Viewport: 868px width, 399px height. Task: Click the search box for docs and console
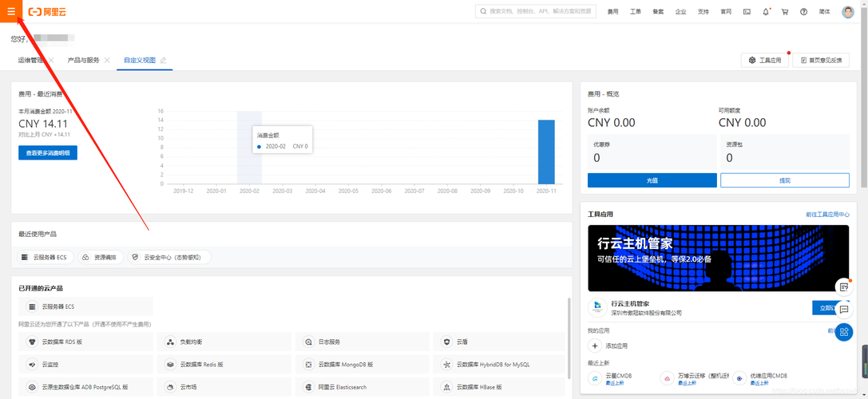pyautogui.click(x=535, y=11)
